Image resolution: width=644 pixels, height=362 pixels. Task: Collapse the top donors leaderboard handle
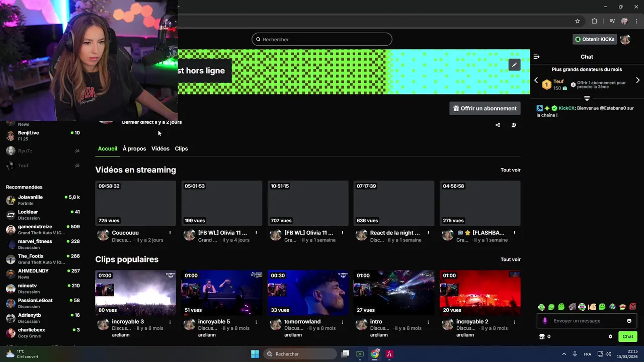(x=587, y=98)
